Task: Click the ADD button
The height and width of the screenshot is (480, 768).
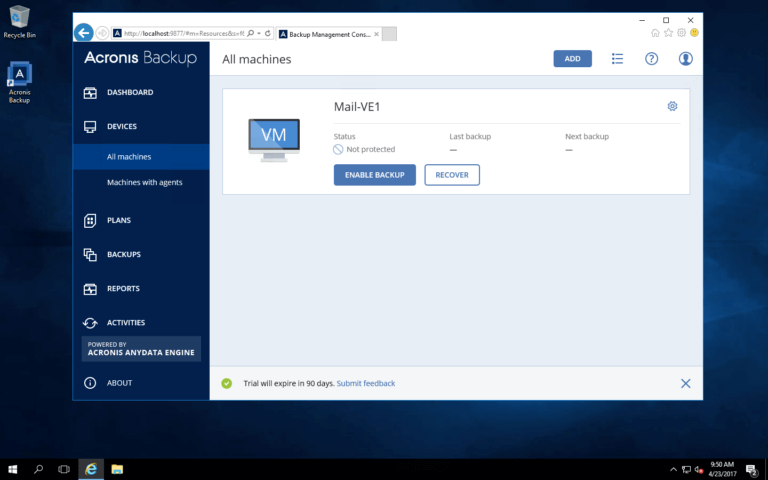Action: click(x=573, y=59)
